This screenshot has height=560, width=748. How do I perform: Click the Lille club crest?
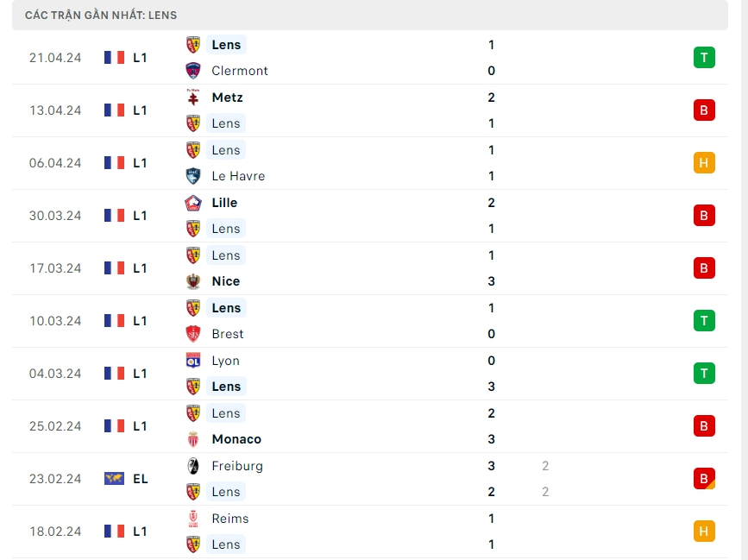(x=193, y=203)
